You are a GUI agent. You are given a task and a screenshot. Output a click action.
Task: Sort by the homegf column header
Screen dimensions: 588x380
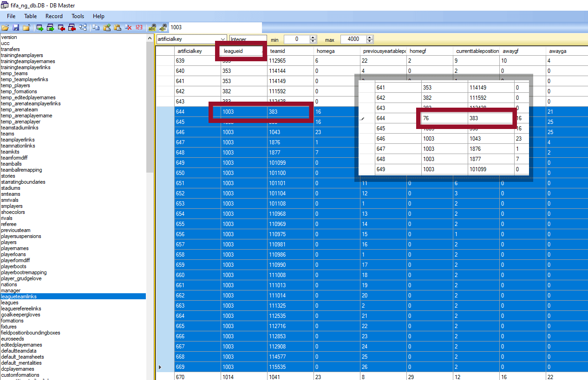pyautogui.click(x=430, y=51)
